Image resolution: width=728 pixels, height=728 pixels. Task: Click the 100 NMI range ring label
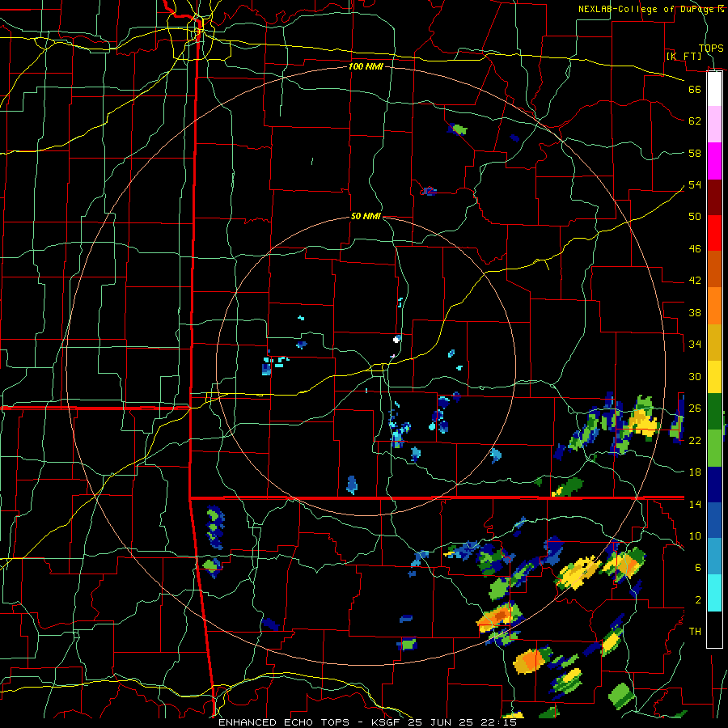click(x=366, y=66)
